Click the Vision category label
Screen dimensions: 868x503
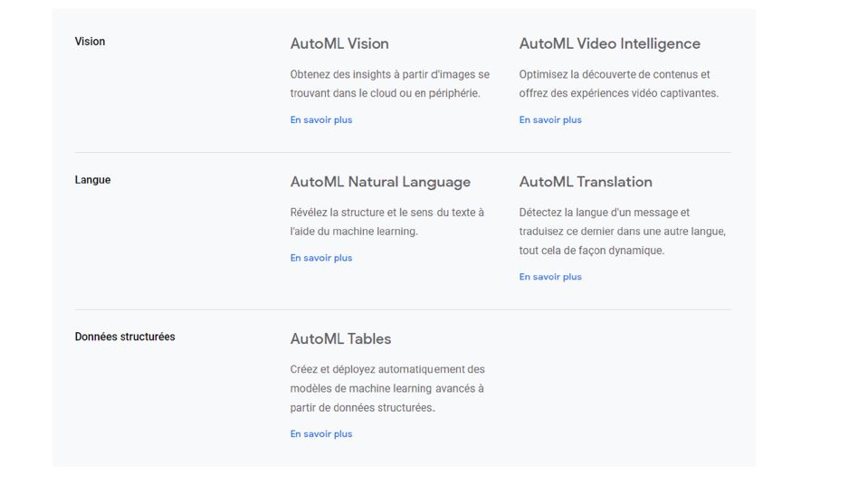(x=90, y=42)
